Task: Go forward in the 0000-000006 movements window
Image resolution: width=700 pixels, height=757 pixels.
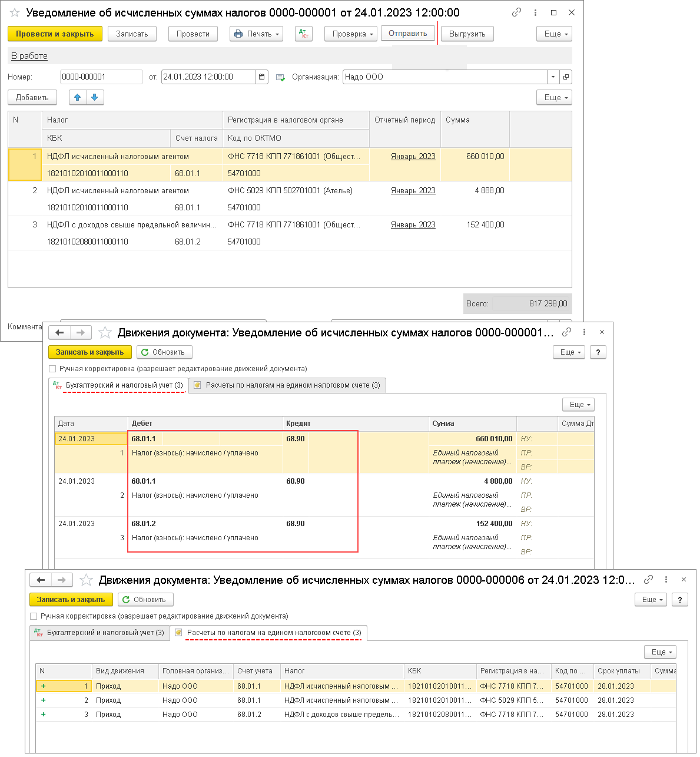Action: [62, 580]
